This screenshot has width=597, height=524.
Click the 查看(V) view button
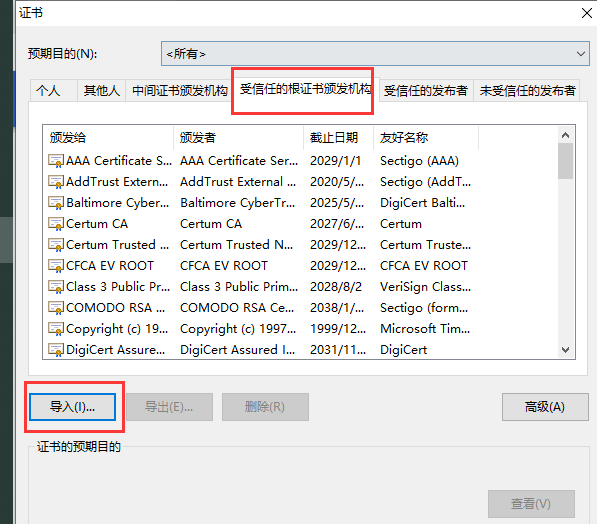pos(531,504)
